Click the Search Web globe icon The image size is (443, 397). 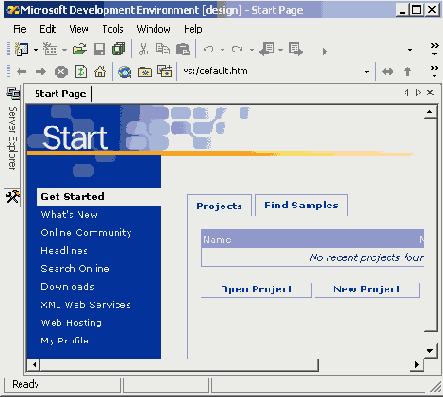tap(125, 71)
